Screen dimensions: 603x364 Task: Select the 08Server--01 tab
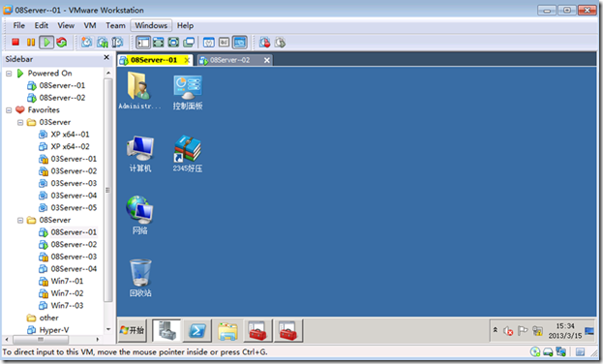coord(154,60)
